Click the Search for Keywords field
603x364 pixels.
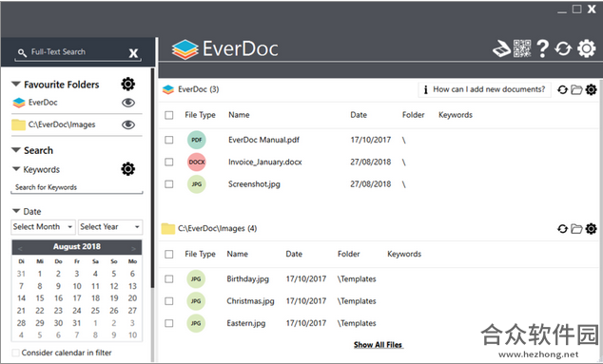77,187
